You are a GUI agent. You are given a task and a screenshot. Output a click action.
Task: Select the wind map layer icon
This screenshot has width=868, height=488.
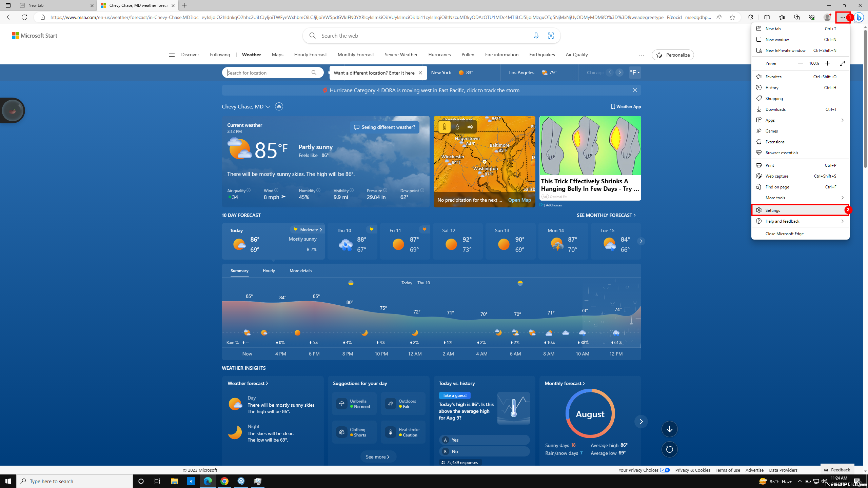(470, 127)
